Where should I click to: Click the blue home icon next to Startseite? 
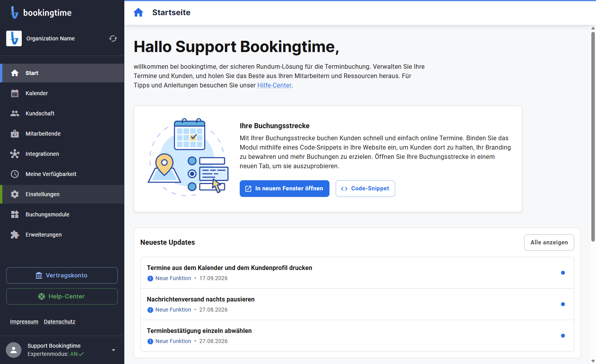pyautogui.click(x=138, y=12)
